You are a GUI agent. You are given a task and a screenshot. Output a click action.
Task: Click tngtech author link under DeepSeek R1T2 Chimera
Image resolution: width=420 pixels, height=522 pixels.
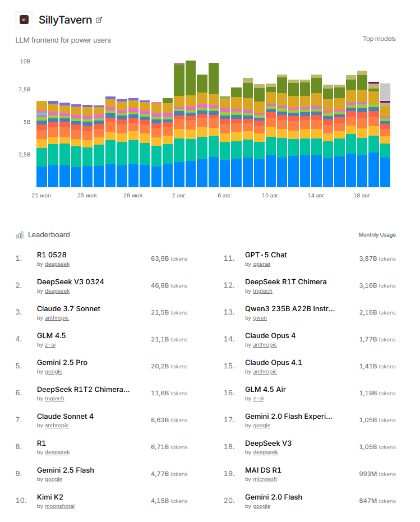point(54,399)
